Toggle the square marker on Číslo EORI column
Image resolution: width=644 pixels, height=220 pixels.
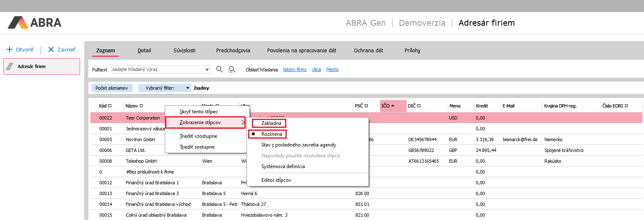[626, 106]
